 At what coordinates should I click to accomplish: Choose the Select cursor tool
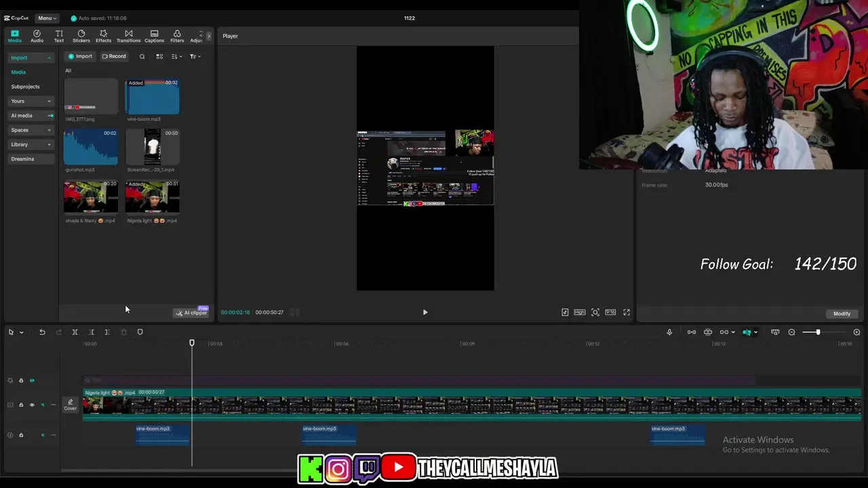click(11, 332)
